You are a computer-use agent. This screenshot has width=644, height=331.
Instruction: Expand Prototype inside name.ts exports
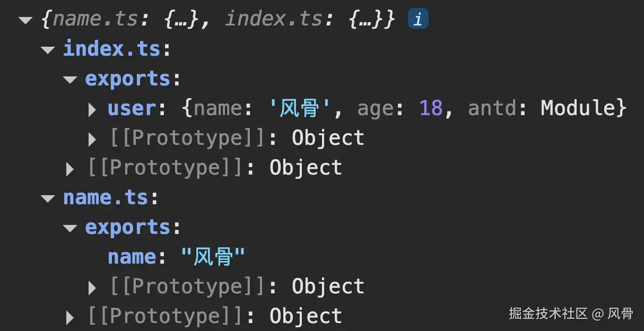pyautogui.click(x=92, y=288)
